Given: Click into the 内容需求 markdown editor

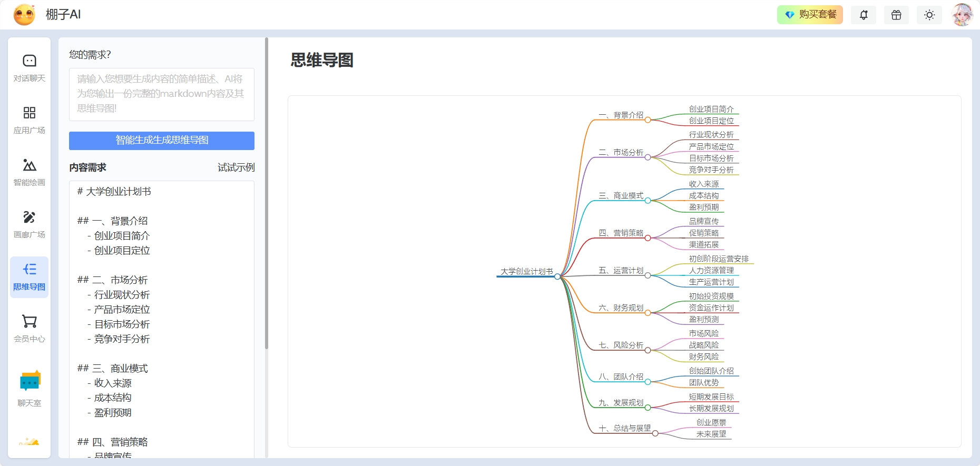Looking at the screenshot, I should point(162,319).
